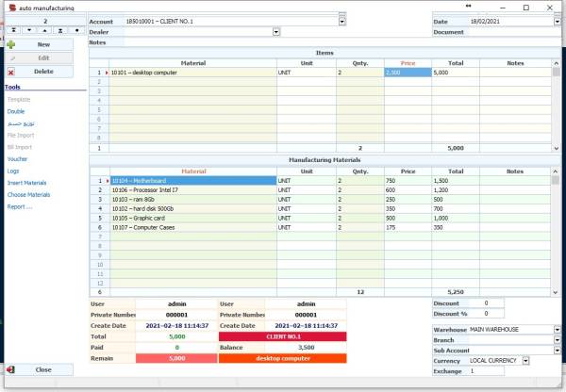This screenshot has height=392, width=566.
Task: Click the Document input field
Action: (x=514, y=32)
